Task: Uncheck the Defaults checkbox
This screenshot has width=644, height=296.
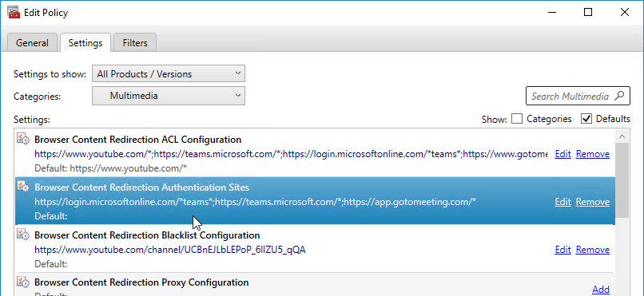Action: tap(586, 119)
